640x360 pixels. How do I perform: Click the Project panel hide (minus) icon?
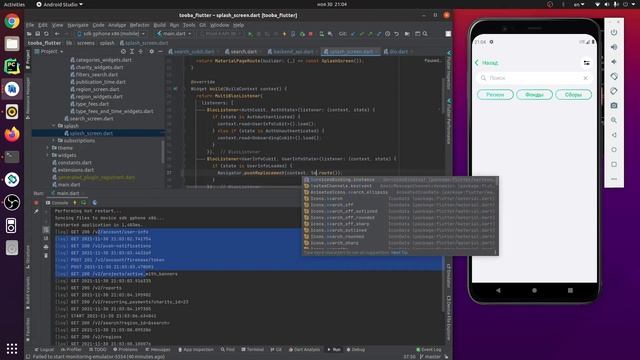[x=160, y=51]
